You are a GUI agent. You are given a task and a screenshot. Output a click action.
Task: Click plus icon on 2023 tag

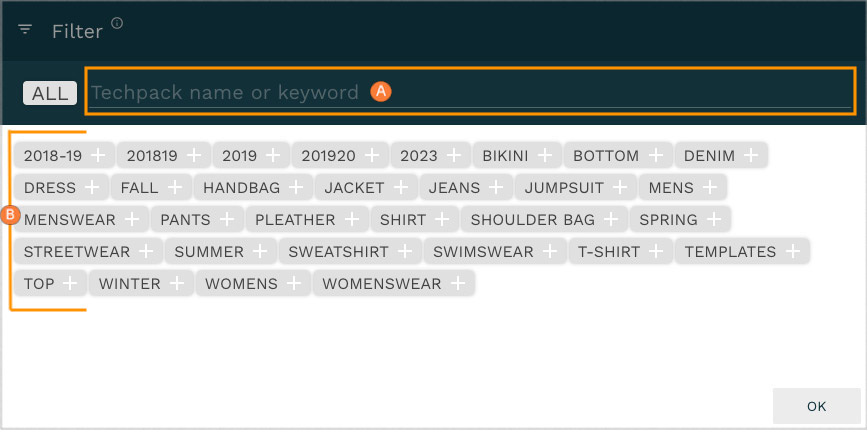[x=455, y=156]
